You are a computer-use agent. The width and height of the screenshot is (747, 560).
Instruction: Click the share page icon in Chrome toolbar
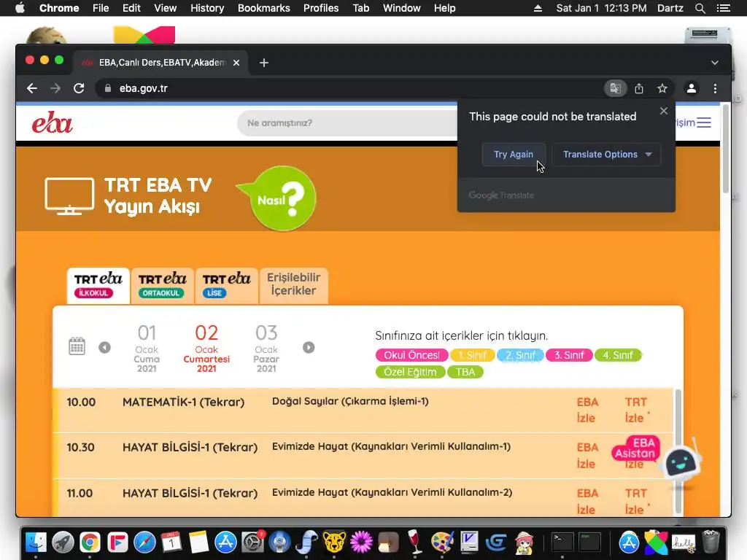click(639, 88)
